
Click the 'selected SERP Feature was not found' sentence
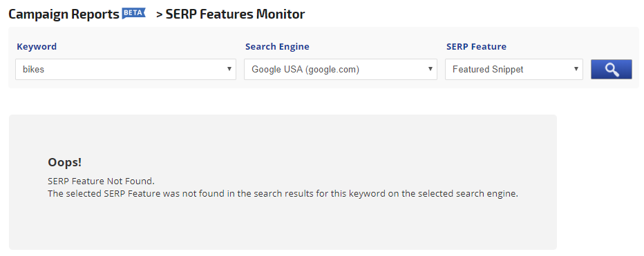coord(283,194)
